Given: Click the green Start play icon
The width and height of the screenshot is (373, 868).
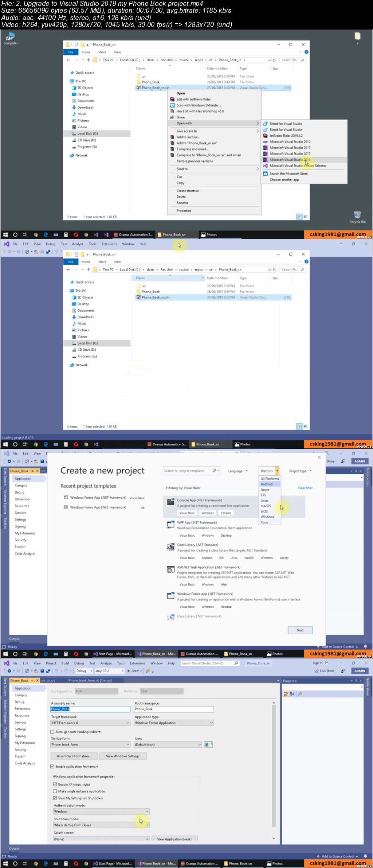Looking at the screenshot, I should point(129,671).
